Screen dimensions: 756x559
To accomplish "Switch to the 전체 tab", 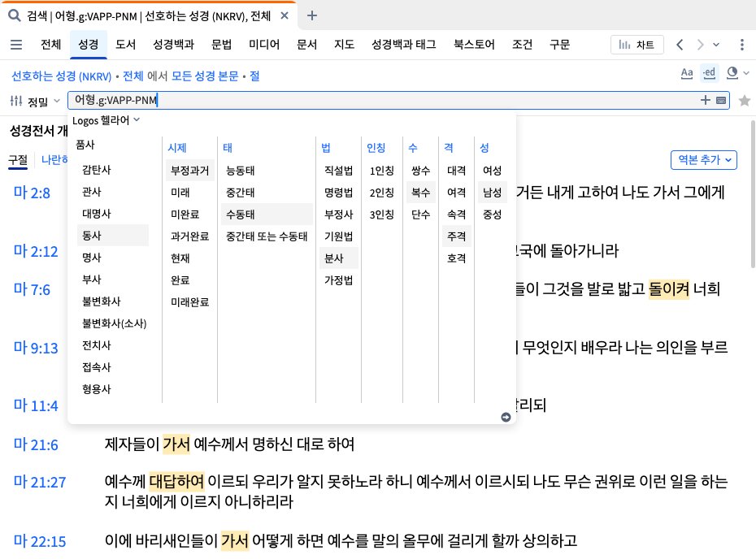I will tap(51, 45).
